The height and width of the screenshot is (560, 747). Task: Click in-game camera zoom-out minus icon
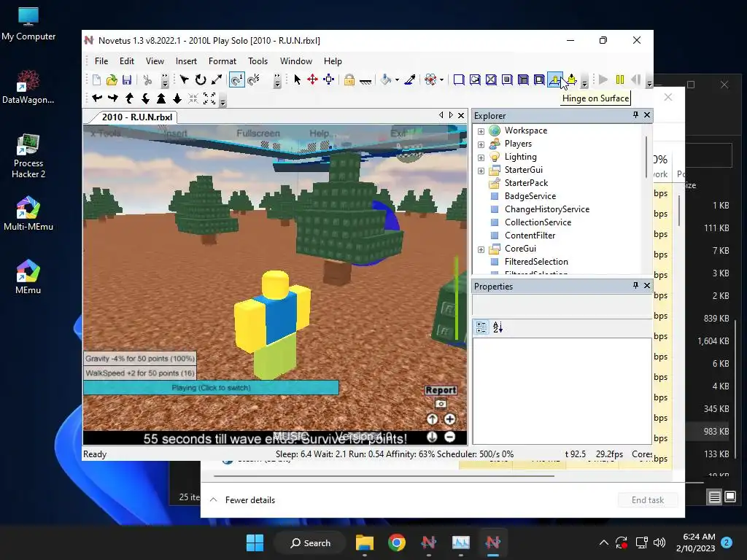(449, 437)
